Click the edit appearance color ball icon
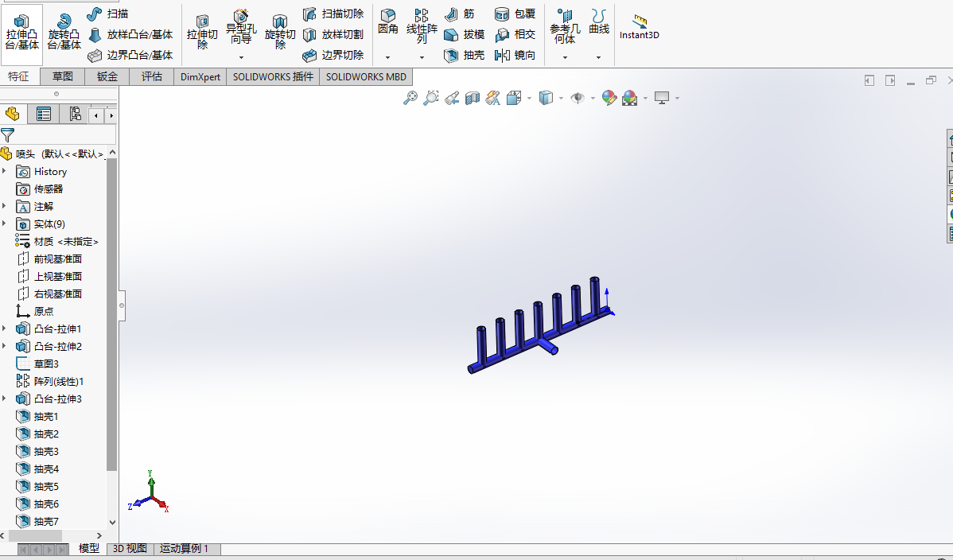This screenshot has height=560, width=953. coord(609,98)
